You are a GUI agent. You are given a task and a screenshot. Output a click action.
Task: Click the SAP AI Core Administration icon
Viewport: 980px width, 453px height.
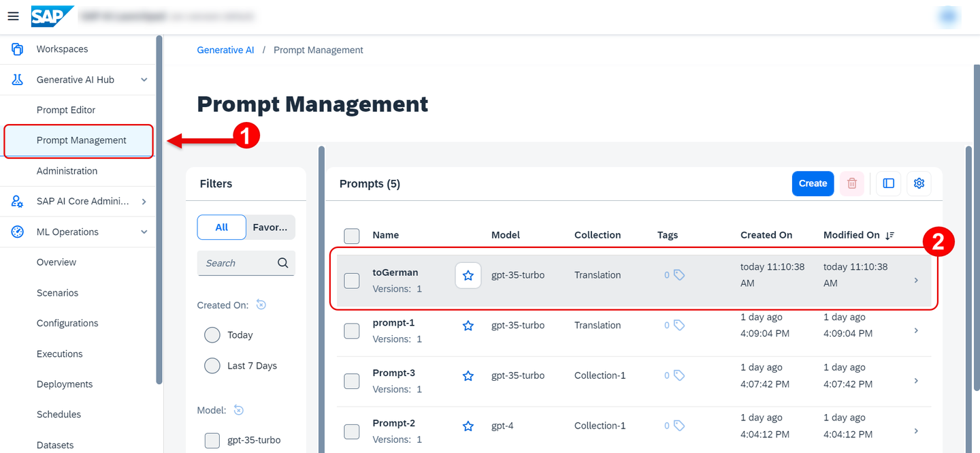18,201
